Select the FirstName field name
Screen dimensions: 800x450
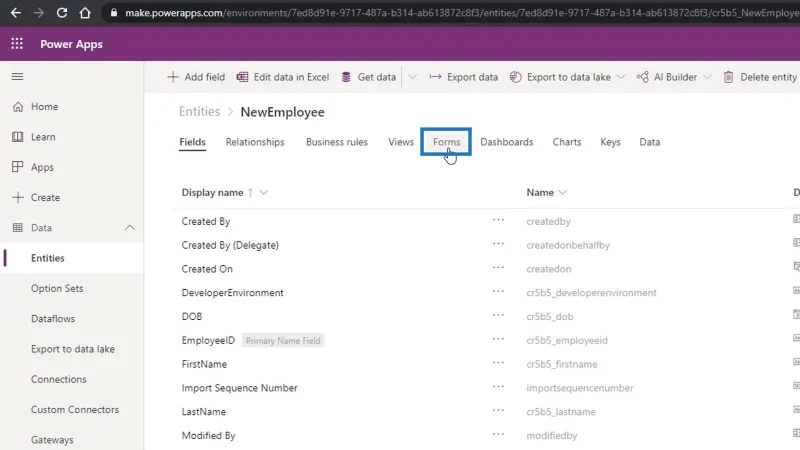204,364
